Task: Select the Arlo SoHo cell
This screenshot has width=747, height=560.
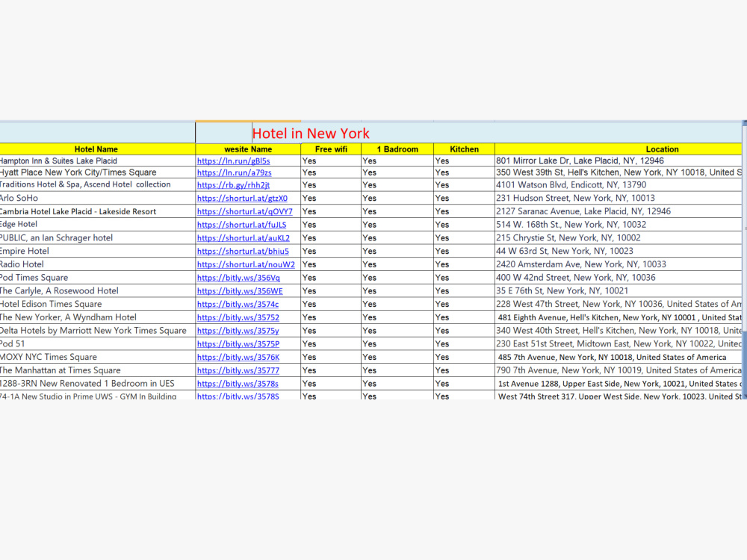Action: 97,198
